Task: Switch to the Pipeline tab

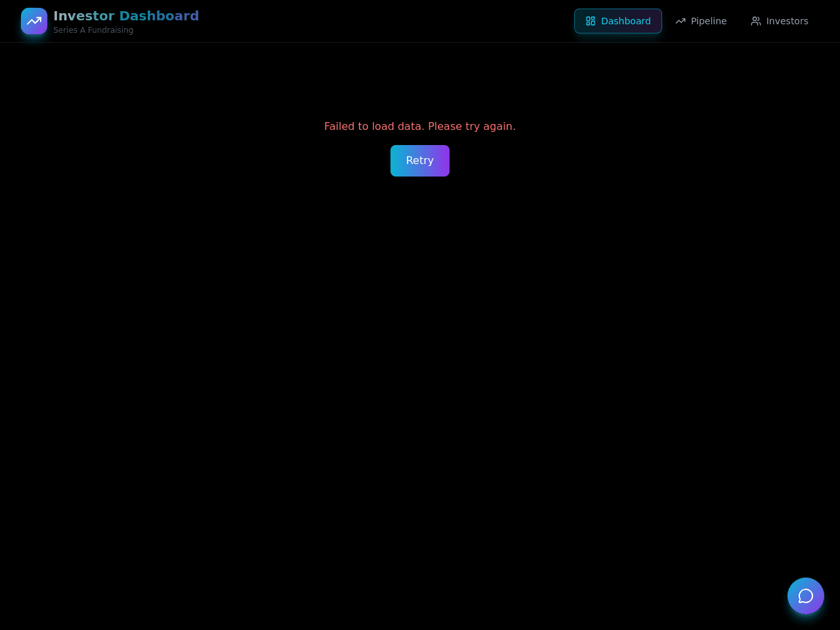Action: (701, 21)
